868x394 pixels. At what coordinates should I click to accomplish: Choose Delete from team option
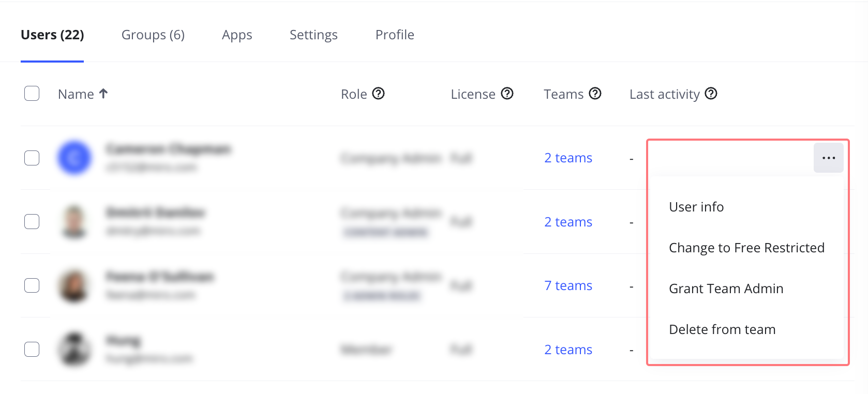pos(722,329)
